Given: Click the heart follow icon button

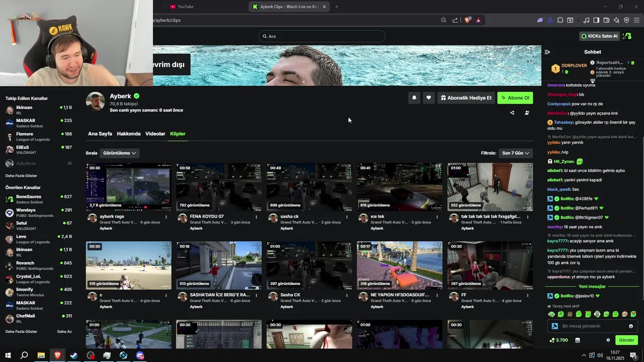Looking at the screenshot, I should point(429,98).
